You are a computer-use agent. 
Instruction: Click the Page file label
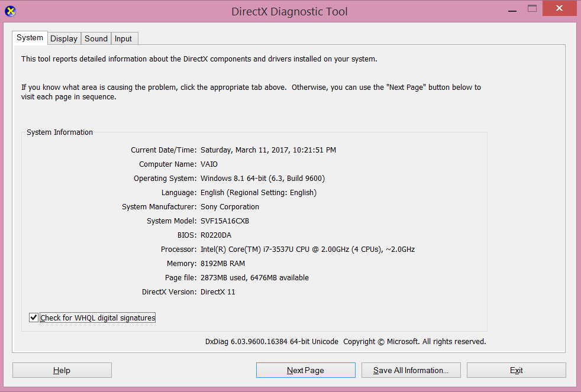[x=181, y=278]
